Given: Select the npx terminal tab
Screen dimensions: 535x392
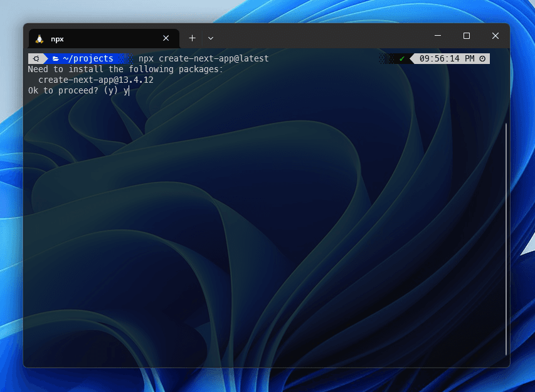Looking at the screenshot, I should pos(103,38).
